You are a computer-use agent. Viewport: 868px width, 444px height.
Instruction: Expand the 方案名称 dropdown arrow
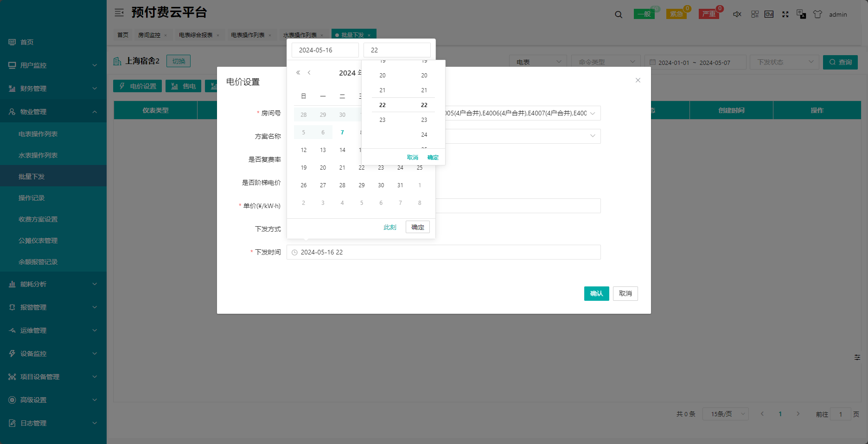pyautogui.click(x=593, y=136)
